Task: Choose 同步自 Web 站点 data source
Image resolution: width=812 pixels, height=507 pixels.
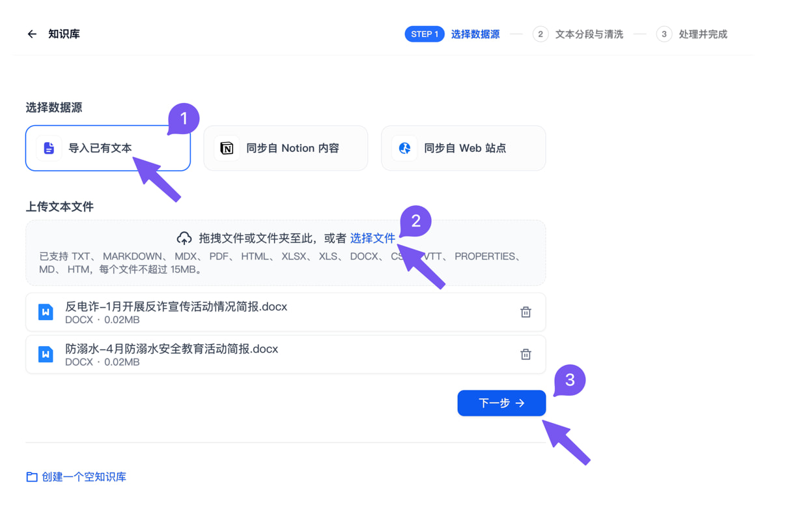Action: pyautogui.click(x=463, y=148)
